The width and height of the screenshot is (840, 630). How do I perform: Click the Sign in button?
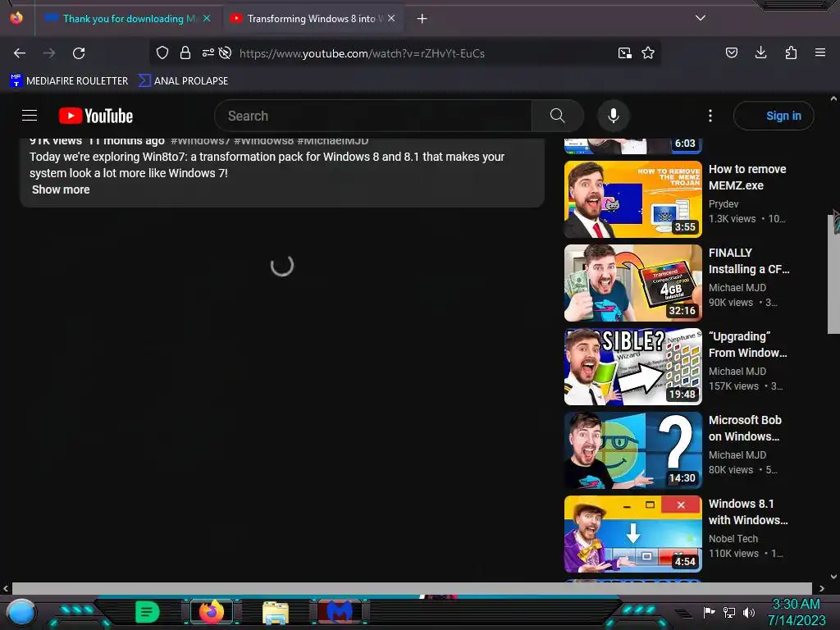coord(774,116)
